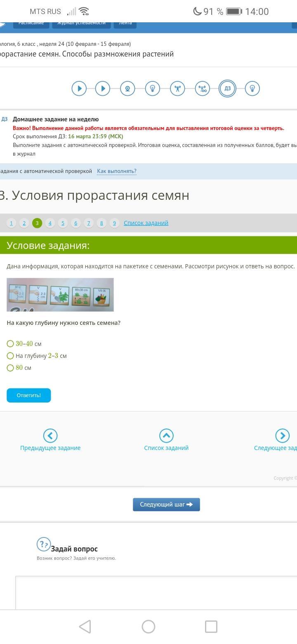Open the second play step icon
This screenshot has width=297, height=644.
(x=103, y=88)
